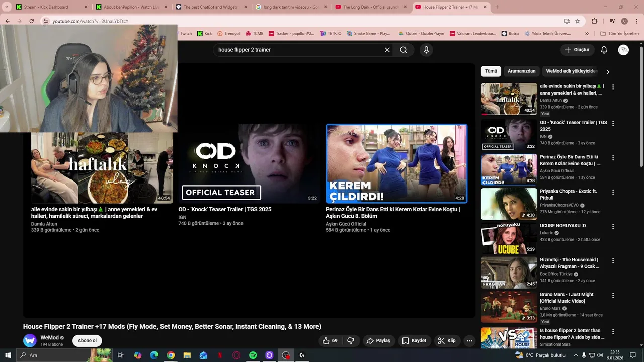
Task: Switch to The Long Dark Official Launch tab
Action: tap(371, 7)
